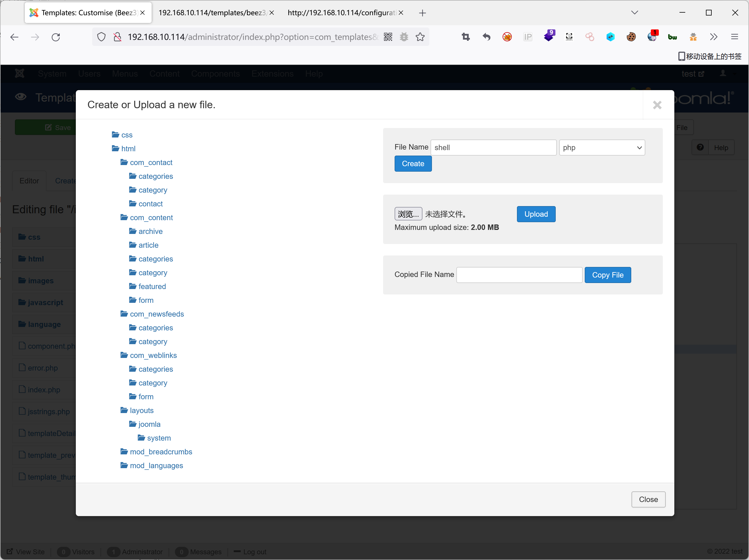This screenshot has height=560, width=749.
Task: Click the crop screenshot extension icon
Action: coord(466,37)
